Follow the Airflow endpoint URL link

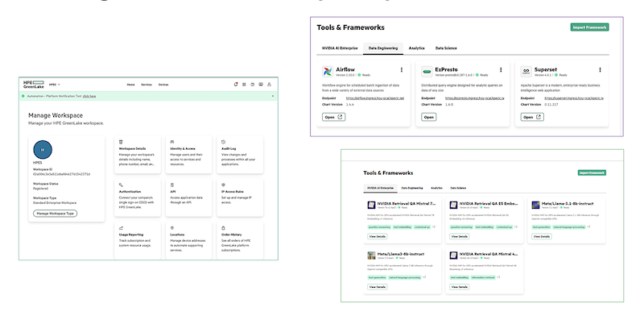375,98
